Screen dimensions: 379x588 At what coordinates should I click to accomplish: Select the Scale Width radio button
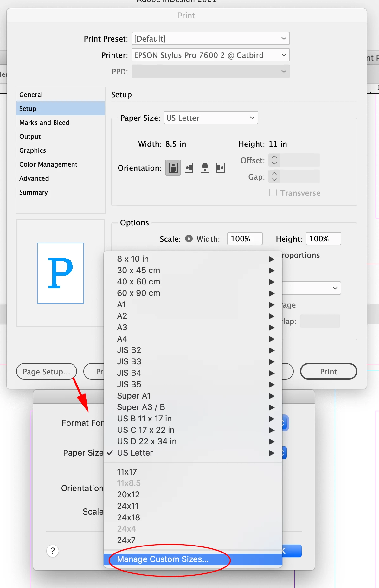(189, 239)
